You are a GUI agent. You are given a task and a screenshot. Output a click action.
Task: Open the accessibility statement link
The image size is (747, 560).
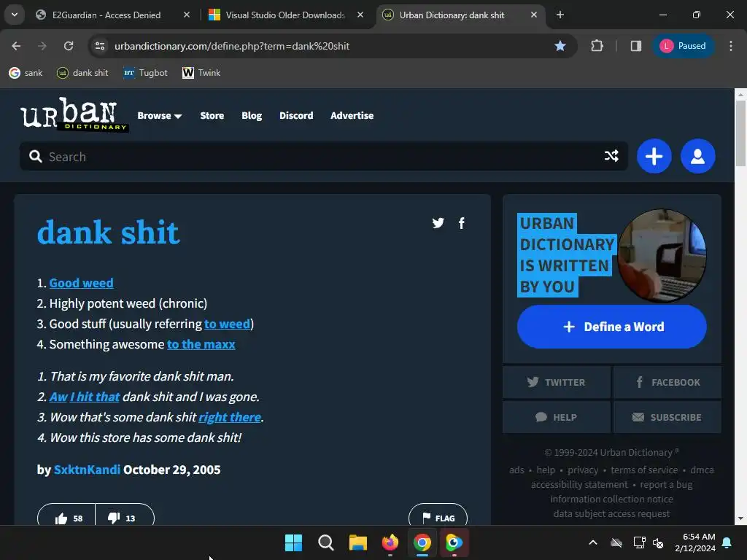coord(579,485)
